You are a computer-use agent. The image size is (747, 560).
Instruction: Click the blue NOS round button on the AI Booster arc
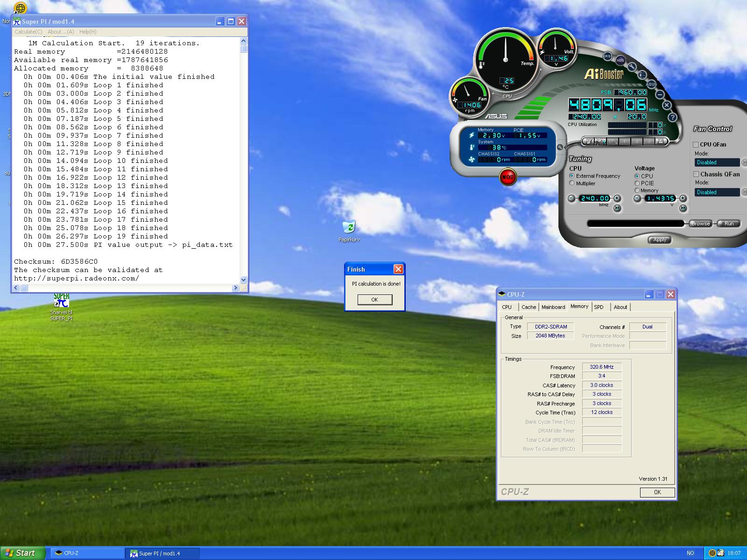click(x=620, y=60)
